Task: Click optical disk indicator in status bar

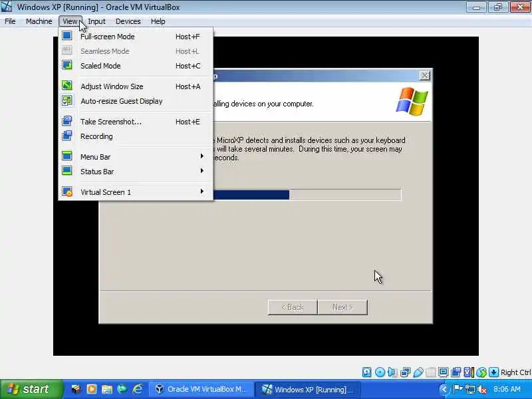Action: pos(380,372)
